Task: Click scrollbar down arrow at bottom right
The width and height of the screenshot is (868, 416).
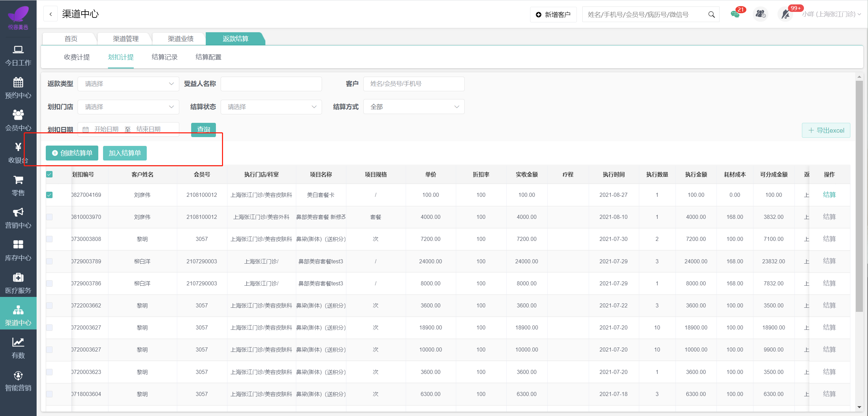Action: tap(859, 407)
